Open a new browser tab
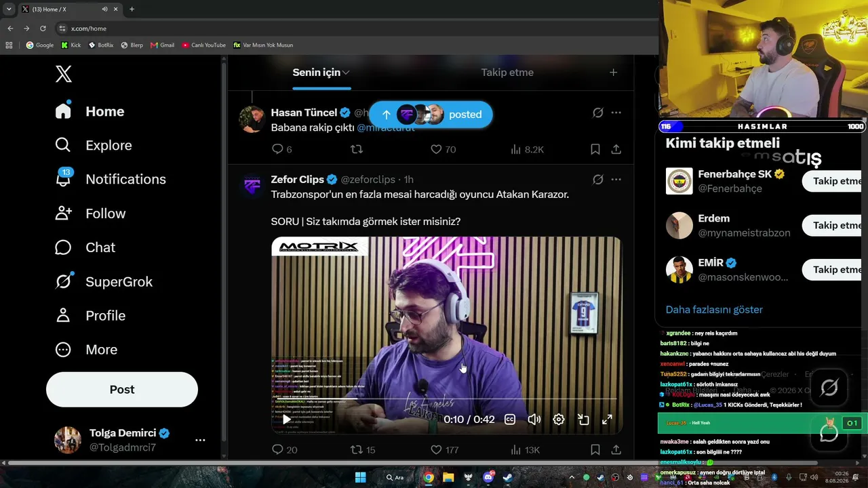868x488 pixels. pyautogui.click(x=132, y=9)
